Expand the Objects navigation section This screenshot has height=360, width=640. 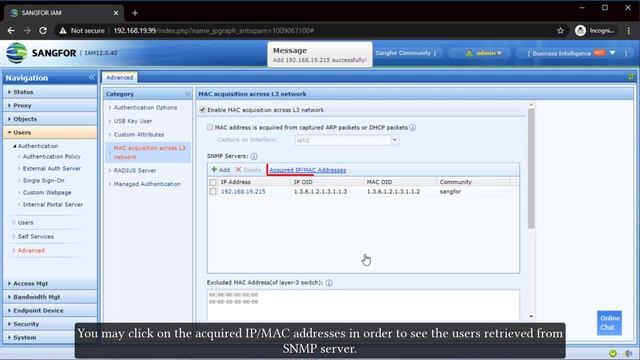(x=50, y=119)
